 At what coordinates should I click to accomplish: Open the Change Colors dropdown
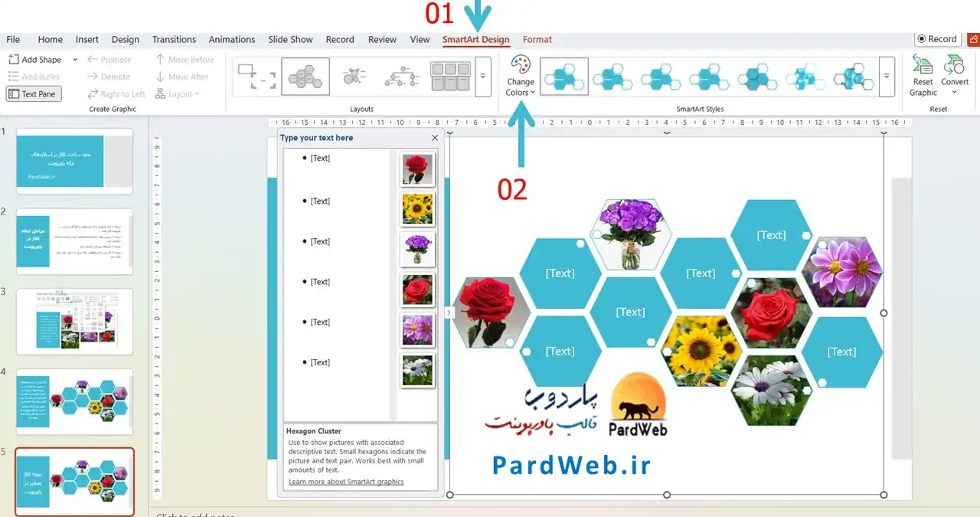click(x=520, y=77)
